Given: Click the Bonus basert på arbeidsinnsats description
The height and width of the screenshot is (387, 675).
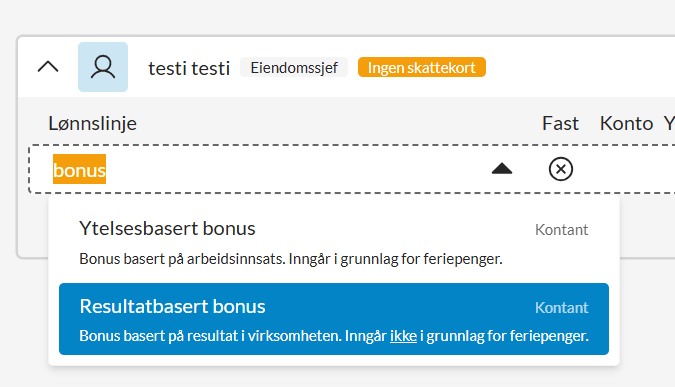Looking at the screenshot, I should 291,259.
